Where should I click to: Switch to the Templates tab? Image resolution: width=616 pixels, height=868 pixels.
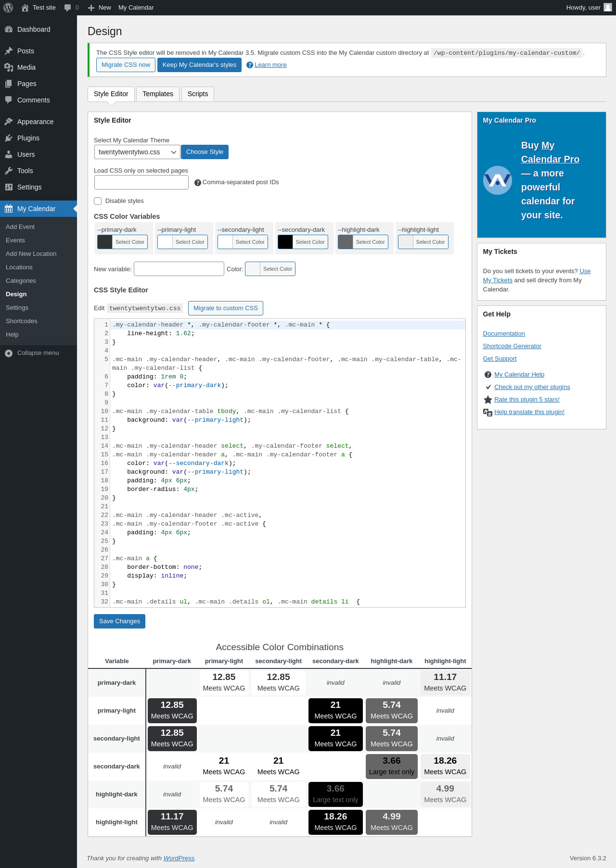pyautogui.click(x=157, y=94)
